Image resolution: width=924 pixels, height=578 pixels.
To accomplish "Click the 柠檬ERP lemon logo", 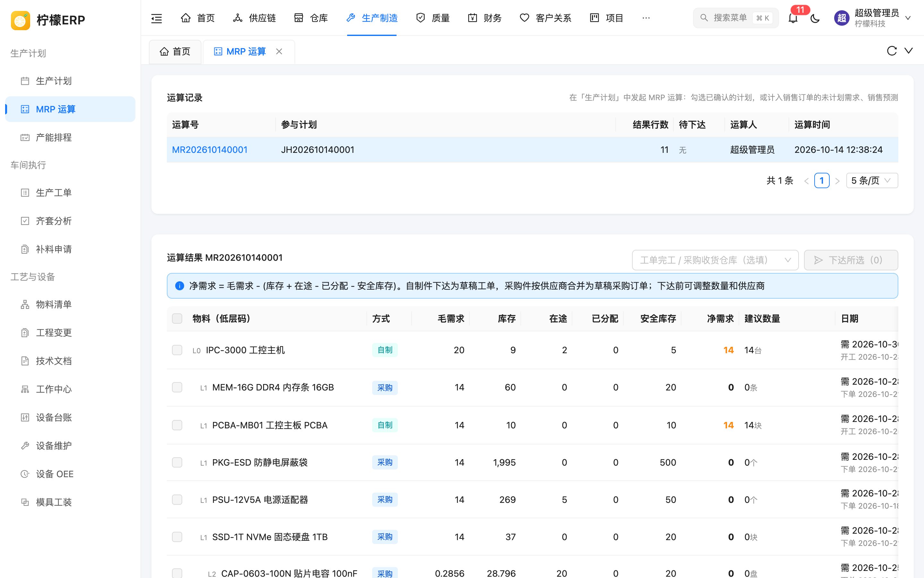I will point(20,20).
